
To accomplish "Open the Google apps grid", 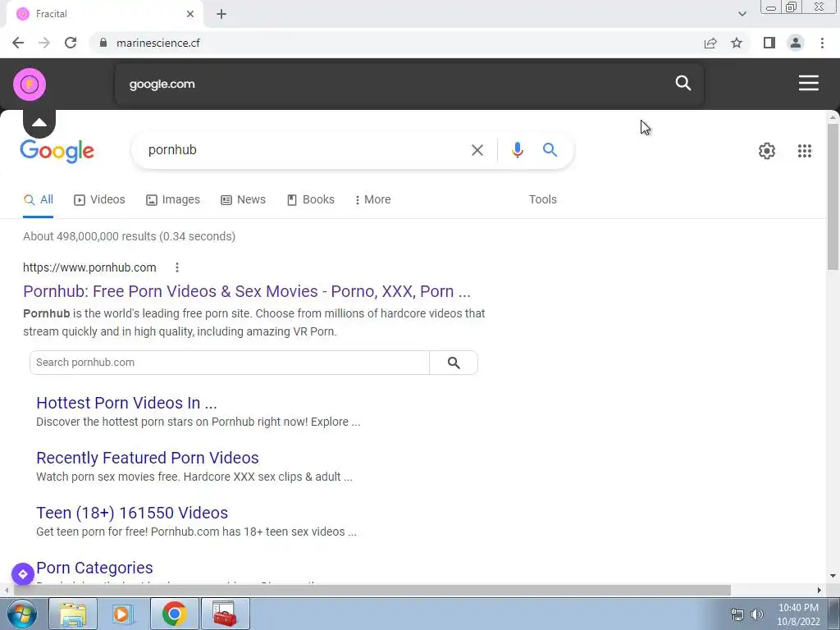I will [x=804, y=151].
